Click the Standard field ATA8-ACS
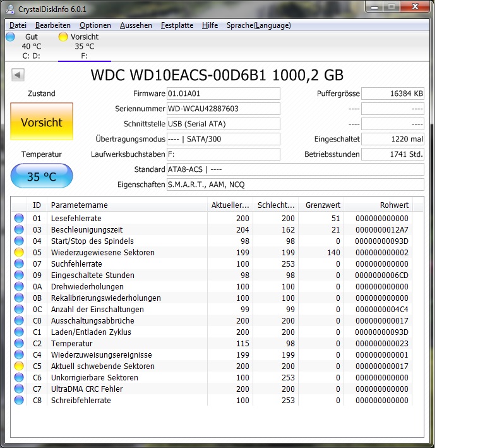This screenshot has height=448, width=485. (x=296, y=169)
